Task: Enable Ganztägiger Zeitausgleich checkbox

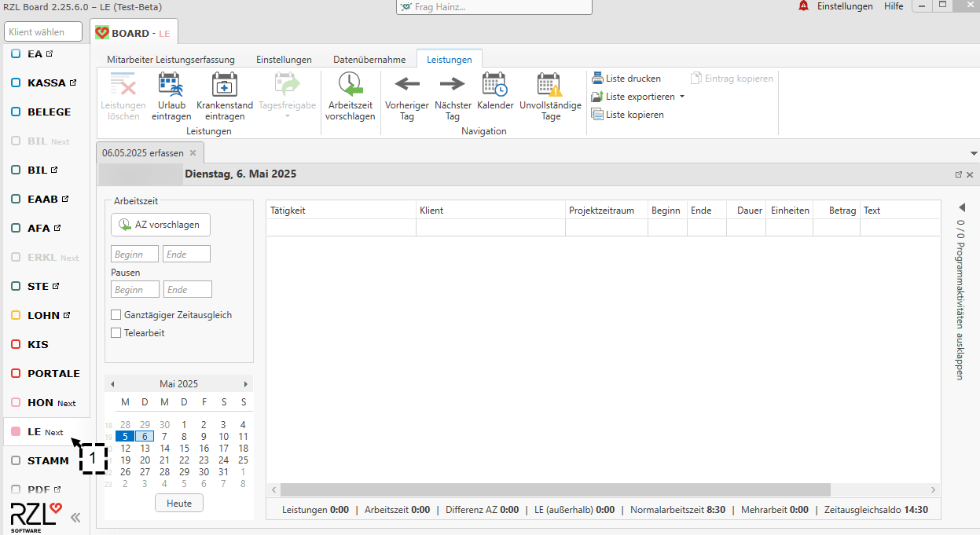Action: click(x=116, y=315)
